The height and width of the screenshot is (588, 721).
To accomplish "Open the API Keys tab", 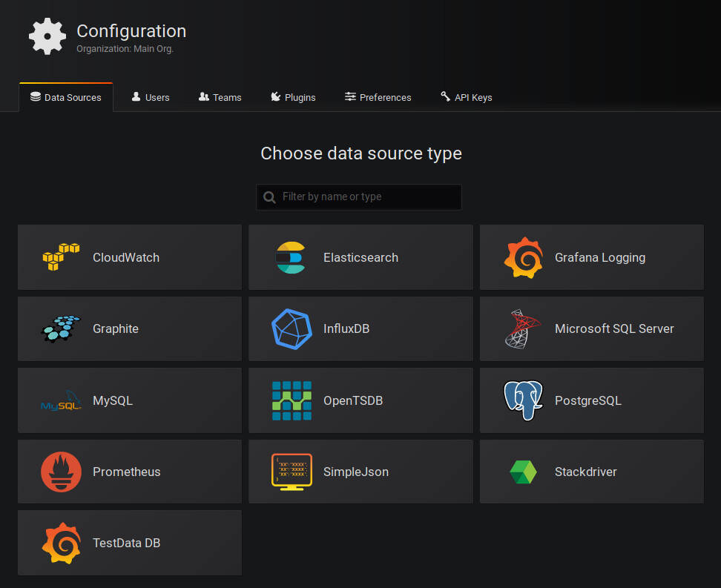I will [x=467, y=97].
